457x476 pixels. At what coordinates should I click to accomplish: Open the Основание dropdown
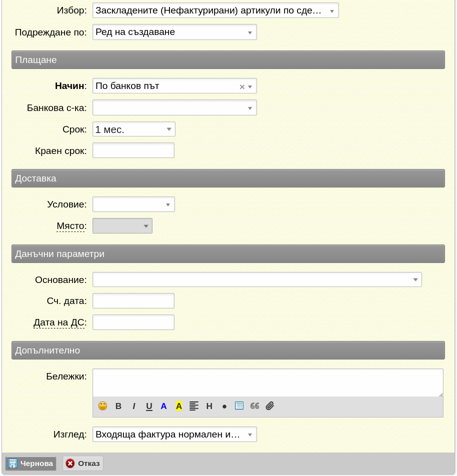pyautogui.click(x=257, y=279)
